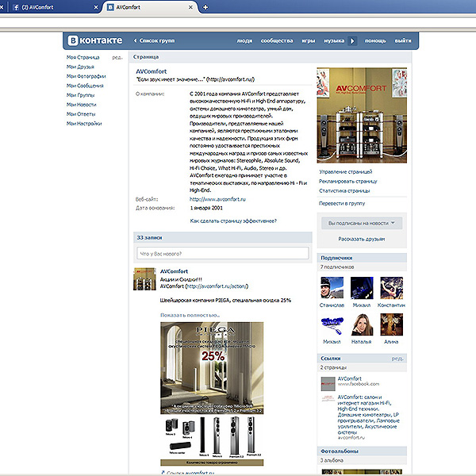
Task: Click subscriber Алина's avatar
Action: point(391,324)
